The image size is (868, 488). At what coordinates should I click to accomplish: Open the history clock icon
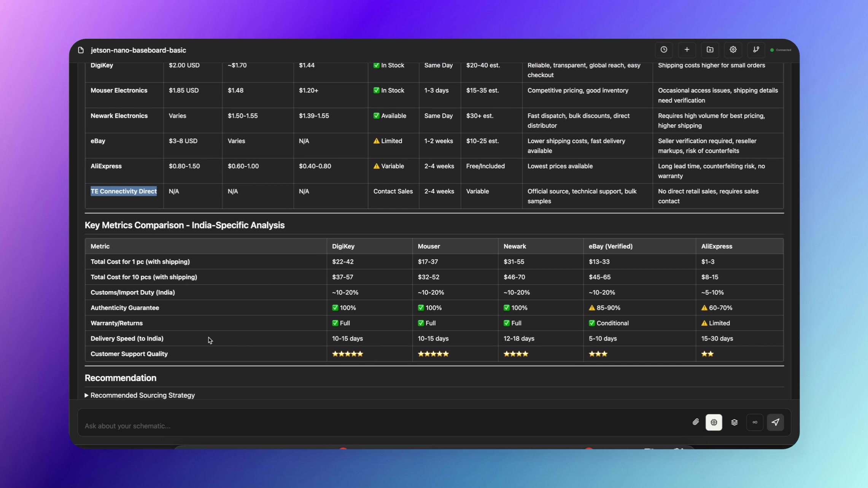pos(664,50)
